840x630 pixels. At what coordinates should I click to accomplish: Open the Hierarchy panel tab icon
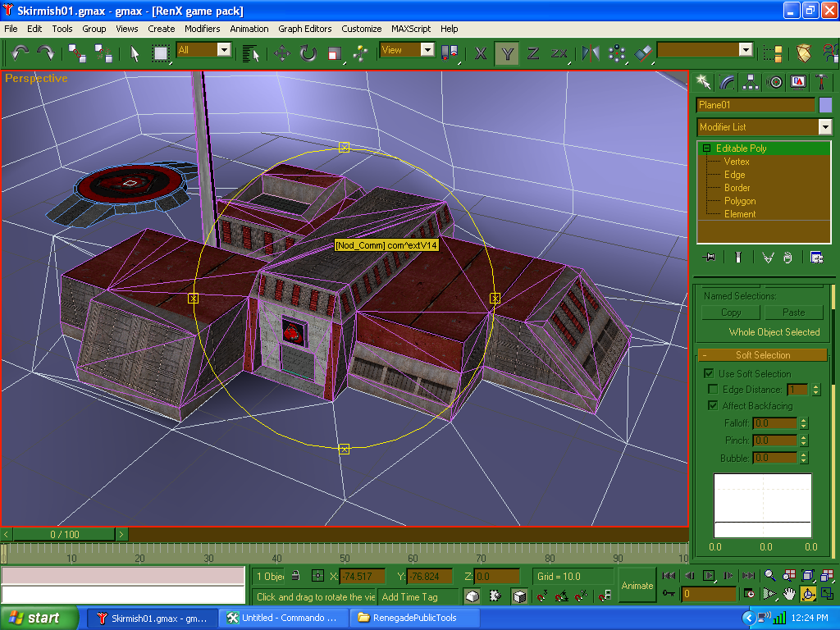point(751,82)
